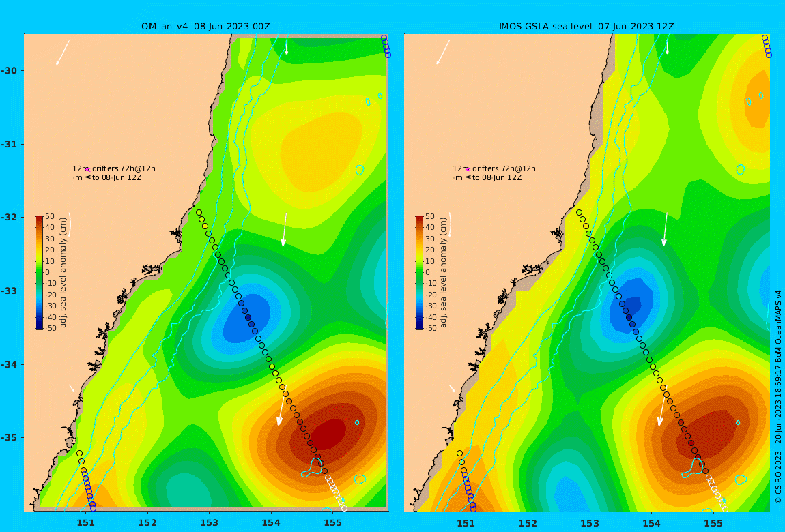Click 'to 08 Jun 12Z' text in left map
This screenshot has width=785, height=532.
117,177
